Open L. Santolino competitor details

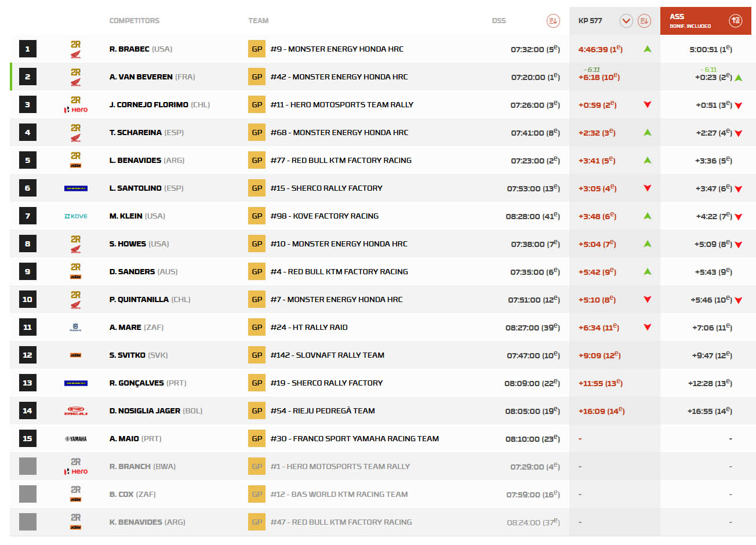(x=136, y=188)
